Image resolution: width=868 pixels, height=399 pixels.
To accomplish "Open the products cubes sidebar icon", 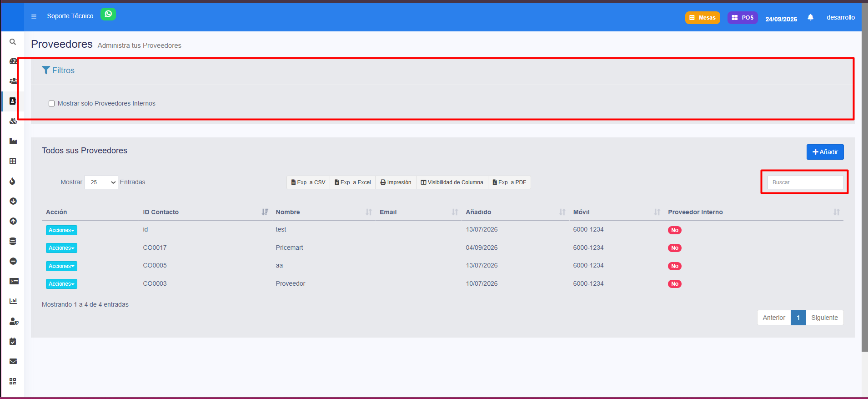I will [13, 121].
